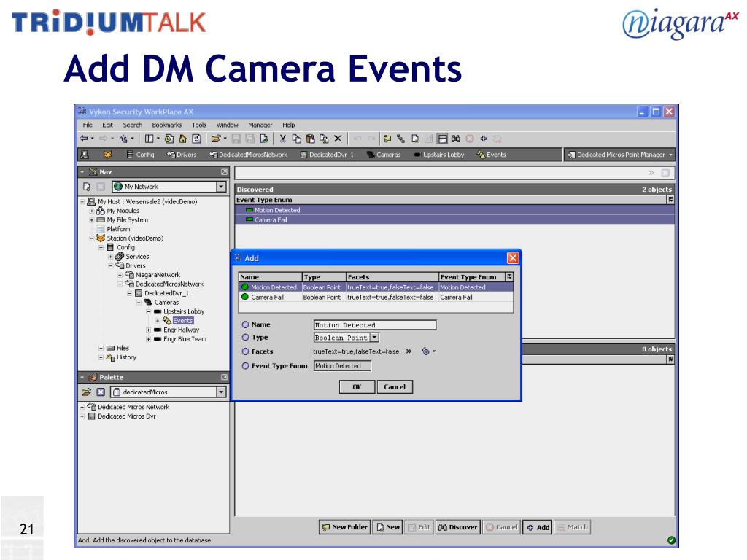
Task: Click the Name field containing Motion Detected
Action: pyautogui.click(x=375, y=324)
